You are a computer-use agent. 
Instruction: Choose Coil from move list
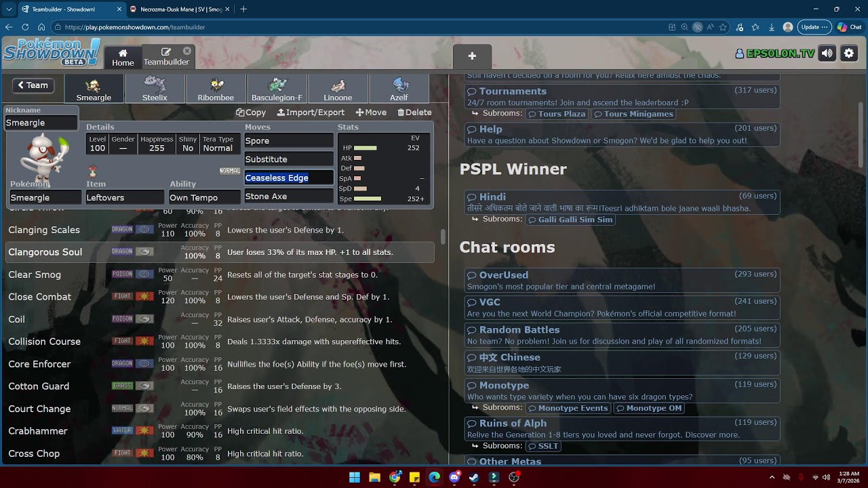pos(220,319)
